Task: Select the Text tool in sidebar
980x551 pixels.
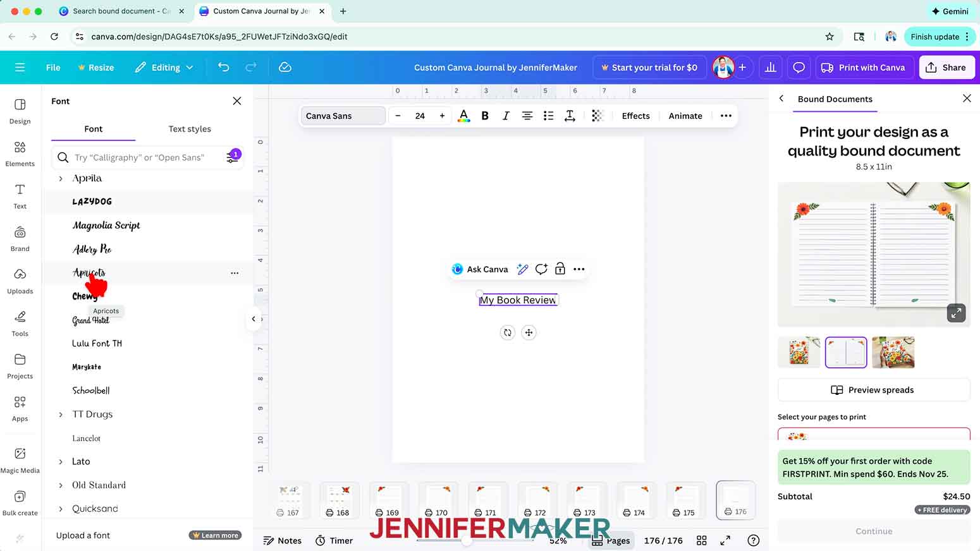Action: (20, 196)
